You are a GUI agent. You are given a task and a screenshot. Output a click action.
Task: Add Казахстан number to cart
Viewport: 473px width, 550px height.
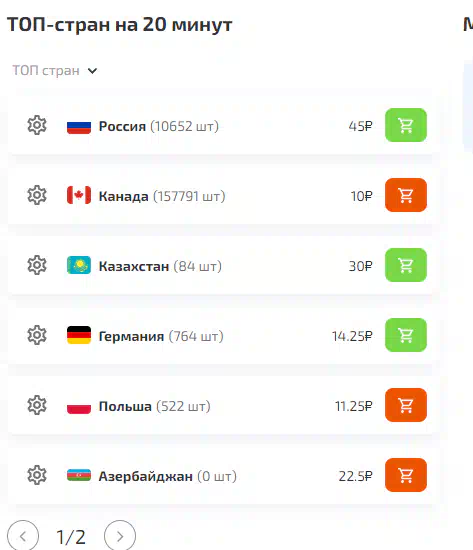406,265
